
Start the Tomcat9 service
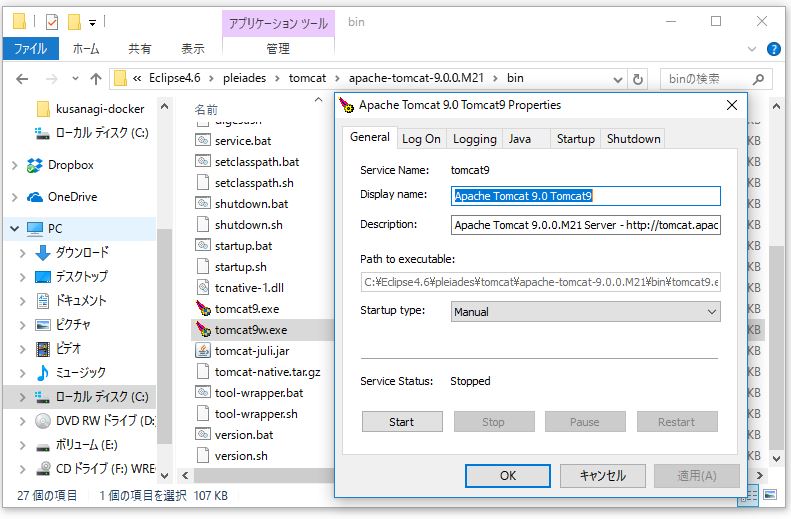402,422
